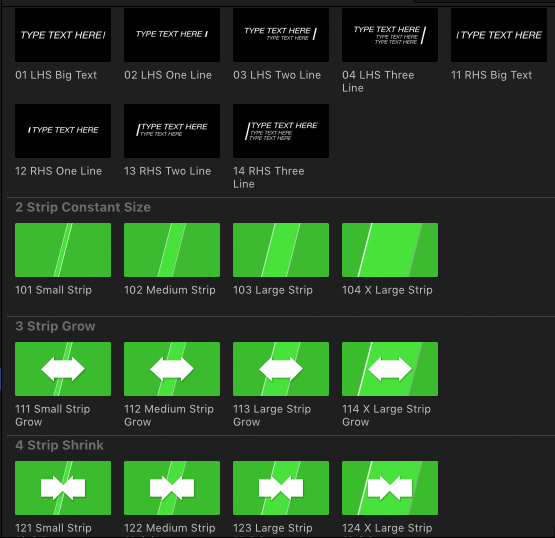Click the 103 Large Strip icon

point(281,250)
